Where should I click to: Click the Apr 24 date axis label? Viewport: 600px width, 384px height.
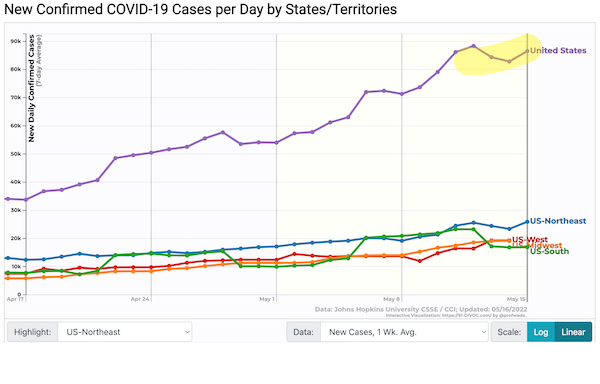[x=140, y=299]
